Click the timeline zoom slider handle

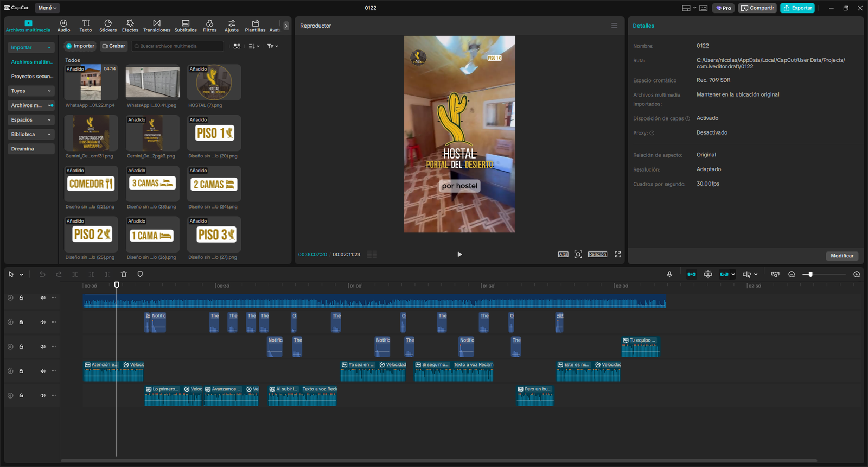[x=810, y=274]
